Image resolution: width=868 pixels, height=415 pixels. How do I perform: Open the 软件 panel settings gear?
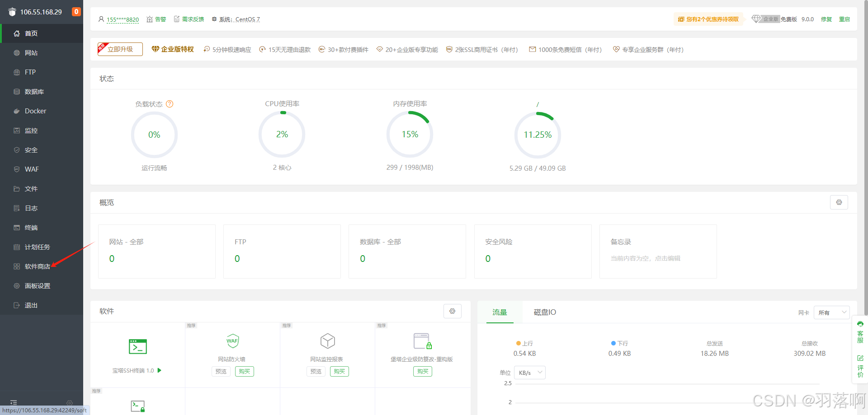point(453,311)
